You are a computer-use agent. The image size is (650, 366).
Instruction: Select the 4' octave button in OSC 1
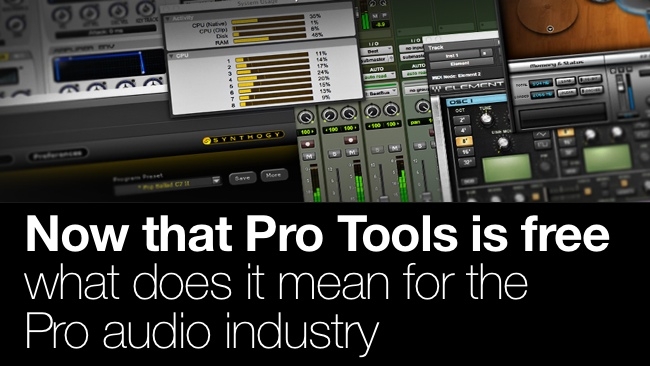coord(463,131)
